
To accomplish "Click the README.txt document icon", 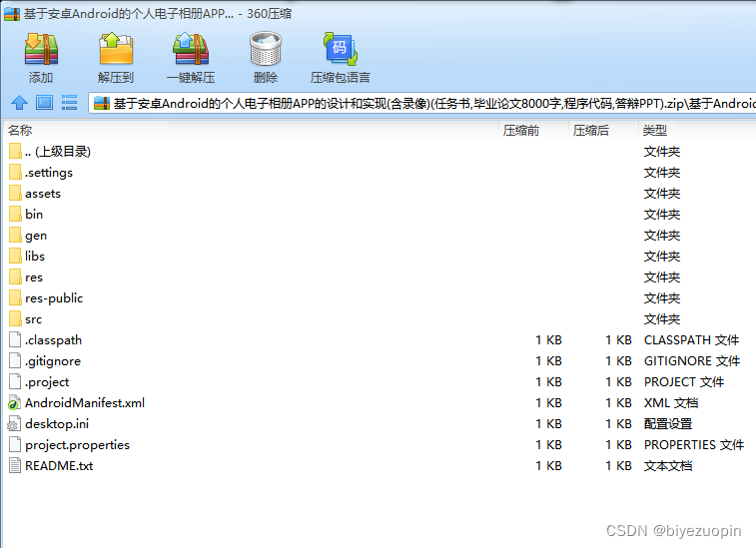I will pos(15,465).
